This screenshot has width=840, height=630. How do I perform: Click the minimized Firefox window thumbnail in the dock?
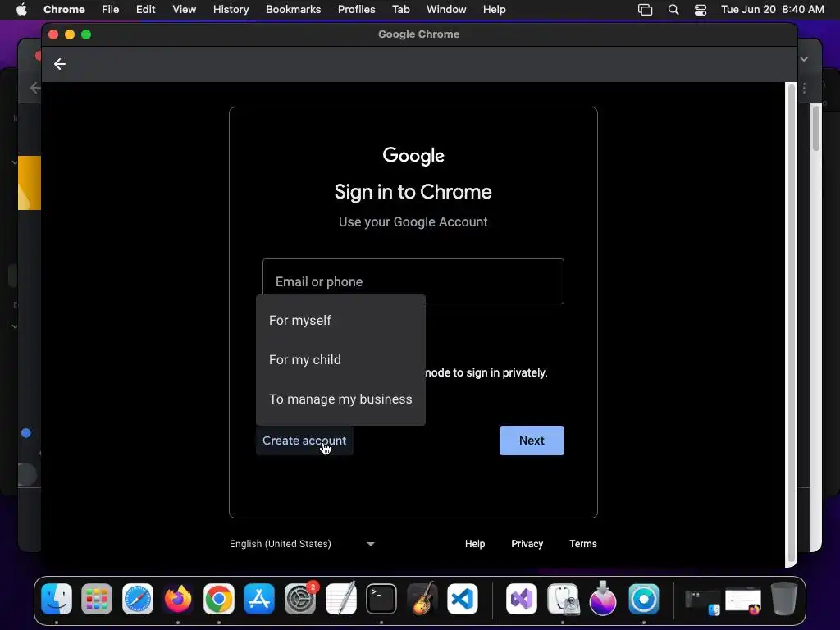point(743,601)
